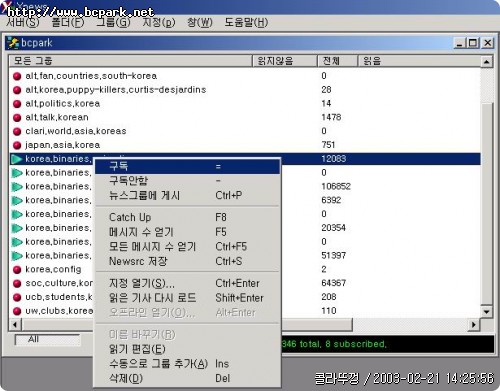Sort by 읽음 column header
500x391 pixels.
pos(419,61)
